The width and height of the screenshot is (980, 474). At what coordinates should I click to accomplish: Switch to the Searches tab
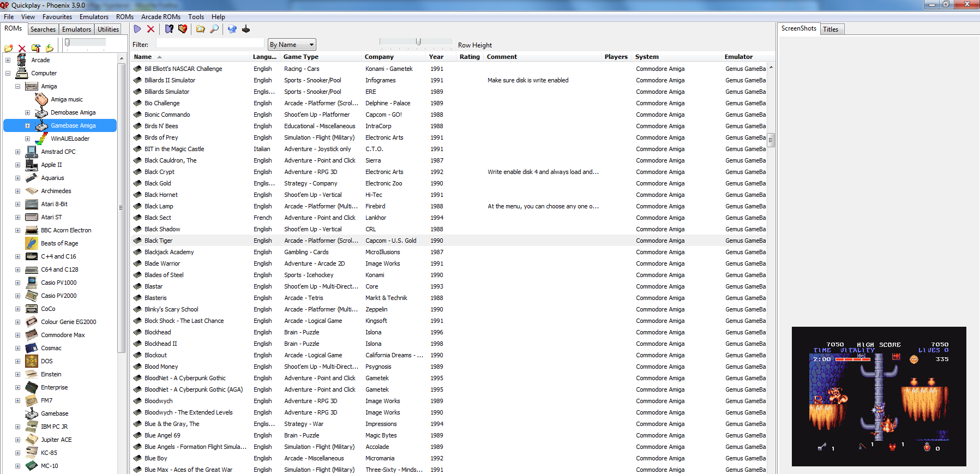coord(43,29)
